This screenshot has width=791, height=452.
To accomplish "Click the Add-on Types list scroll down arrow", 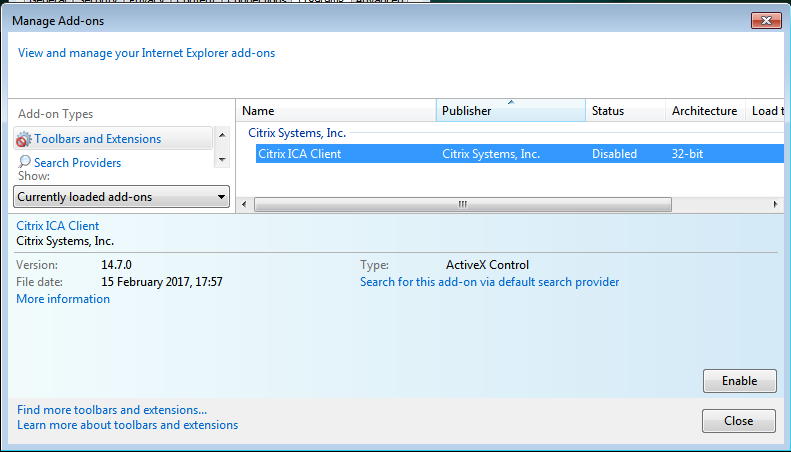I will 222,159.
